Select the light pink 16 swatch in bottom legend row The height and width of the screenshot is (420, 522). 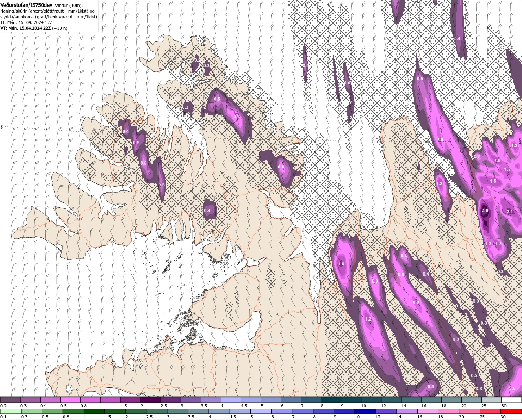tap(428, 411)
